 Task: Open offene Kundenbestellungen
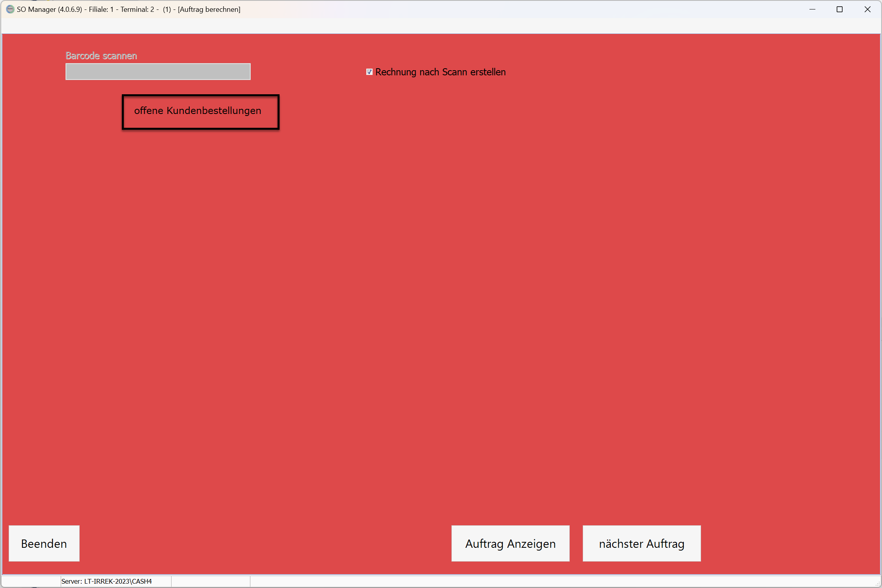pos(200,112)
